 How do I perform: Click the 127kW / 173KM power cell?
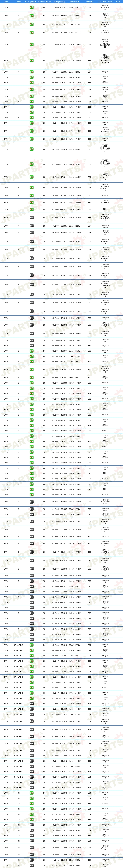(75, 383)
